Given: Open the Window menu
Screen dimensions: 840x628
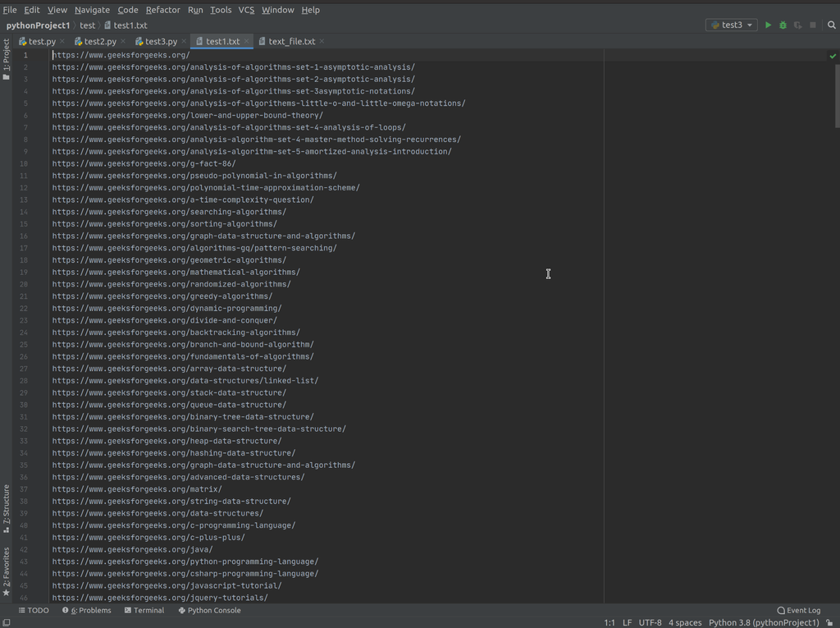Looking at the screenshot, I should point(277,10).
